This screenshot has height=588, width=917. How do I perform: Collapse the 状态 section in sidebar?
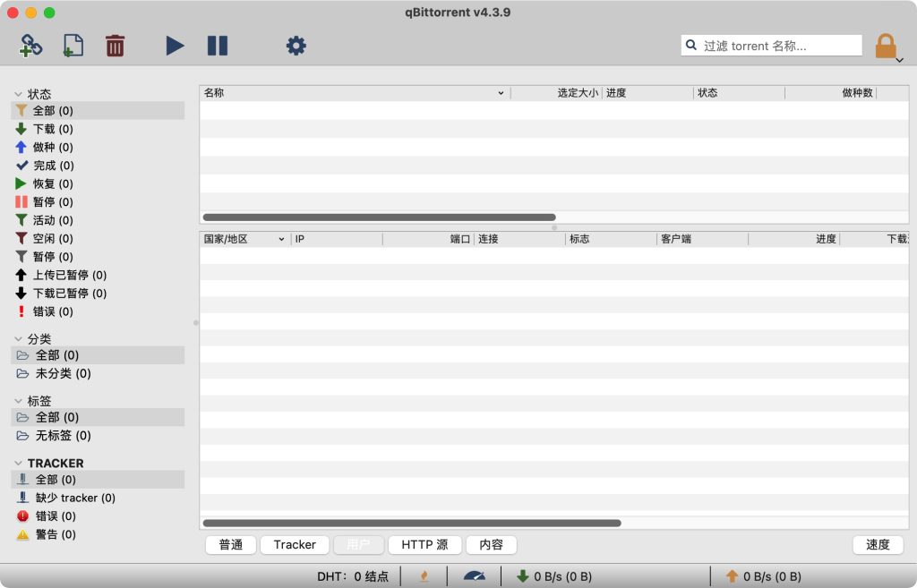click(x=18, y=94)
